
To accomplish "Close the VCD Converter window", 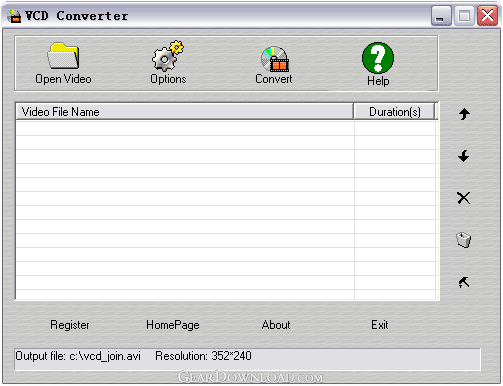I will point(487,16).
